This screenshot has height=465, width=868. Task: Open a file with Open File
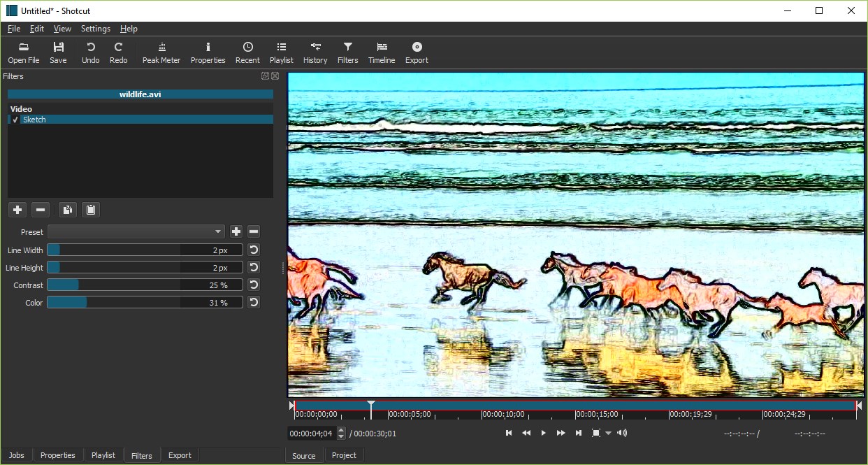23,52
